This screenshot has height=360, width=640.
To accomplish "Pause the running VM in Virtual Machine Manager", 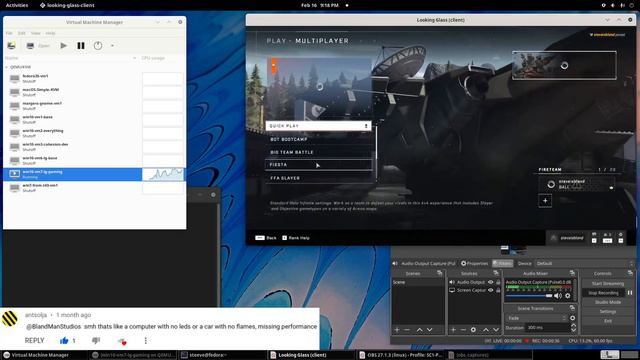I will pos(81,46).
